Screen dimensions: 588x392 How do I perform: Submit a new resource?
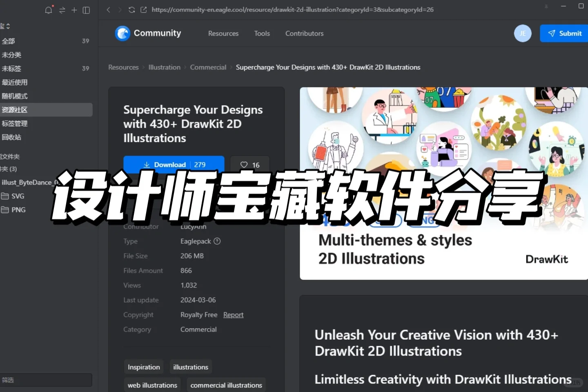[564, 33]
